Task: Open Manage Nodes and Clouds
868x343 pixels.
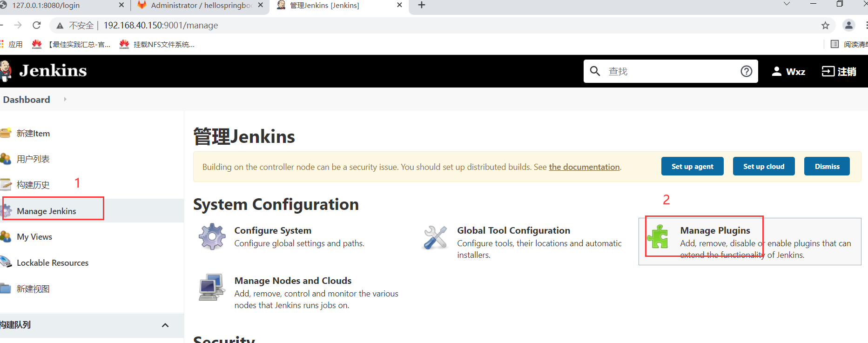Action: [293, 281]
